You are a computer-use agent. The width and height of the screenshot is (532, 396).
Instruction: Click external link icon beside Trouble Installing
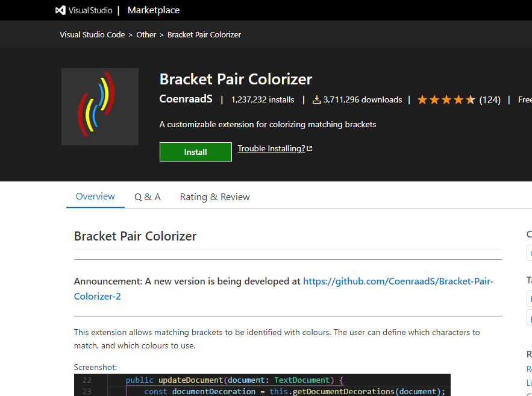pos(310,148)
